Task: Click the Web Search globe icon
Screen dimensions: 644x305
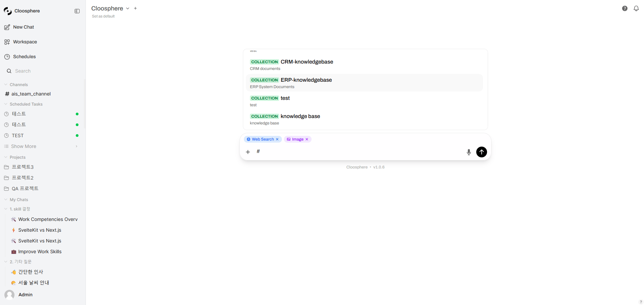Action: 249,139
